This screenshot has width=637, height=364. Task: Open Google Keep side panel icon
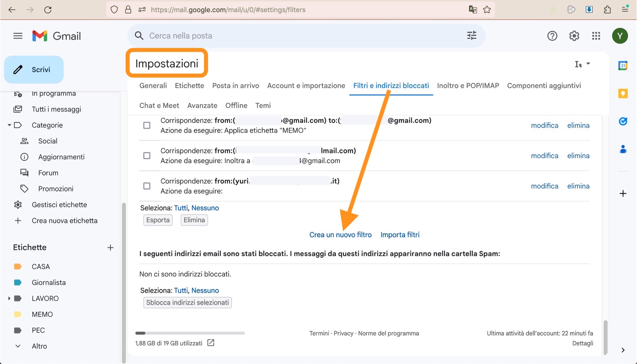(x=623, y=93)
